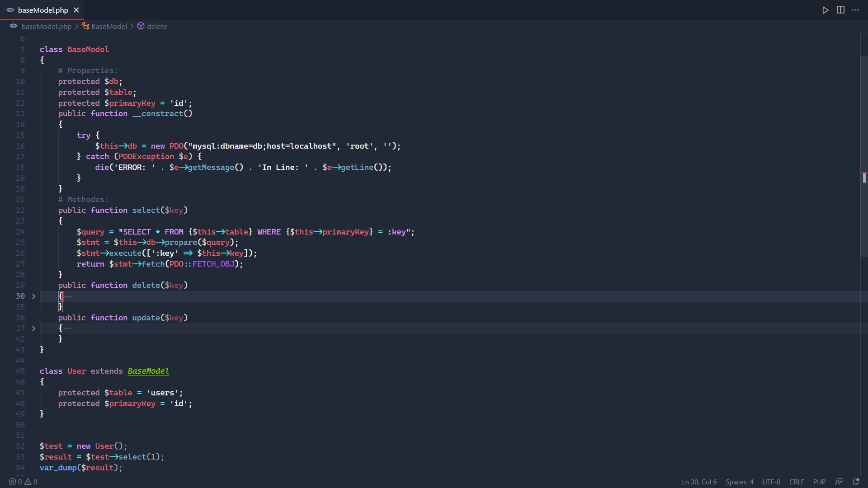Click 'prepare' method call on line 25

coord(181,242)
